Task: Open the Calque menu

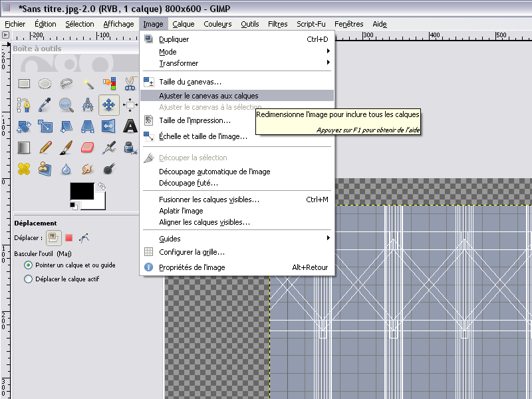Action: pyautogui.click(x=184, y=24)
